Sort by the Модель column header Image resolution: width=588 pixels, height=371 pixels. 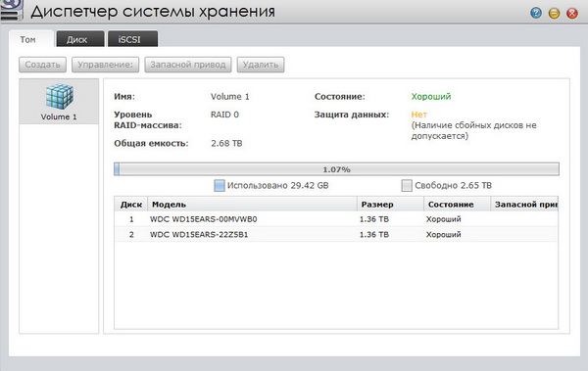[252, 205]
